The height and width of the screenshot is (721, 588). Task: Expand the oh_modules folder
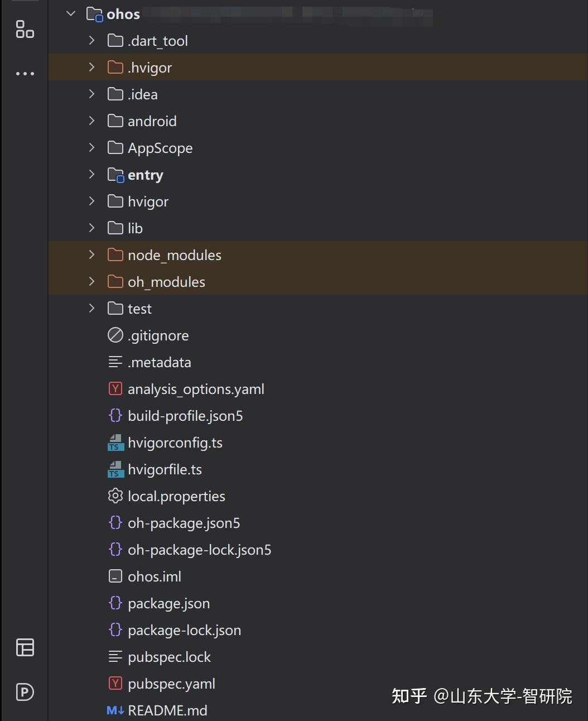point(92,282)
